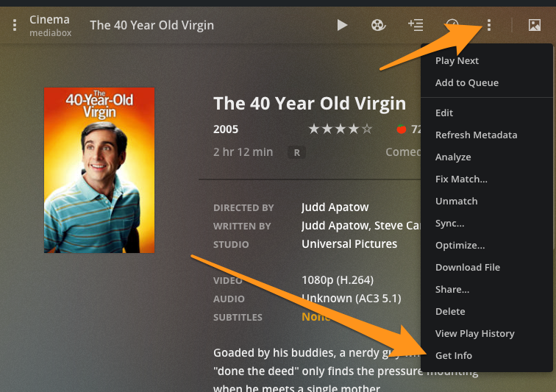Select Play Next from the menu
This screenshot has width=556, height=392.
(487, 60)
